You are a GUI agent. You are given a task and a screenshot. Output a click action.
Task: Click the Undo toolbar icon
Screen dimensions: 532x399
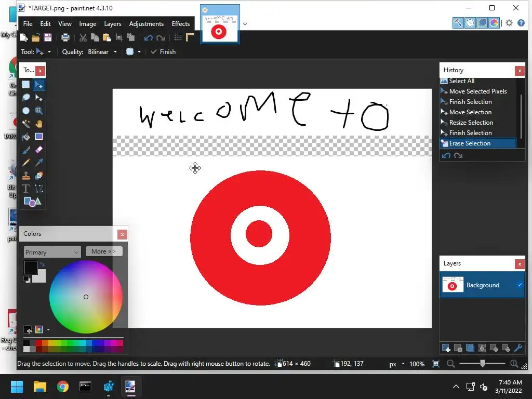pyautogui.click(x=148, y=37)
